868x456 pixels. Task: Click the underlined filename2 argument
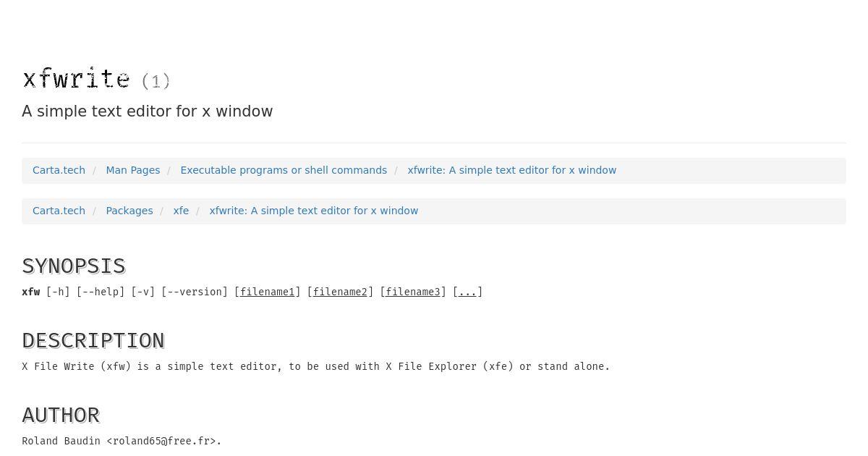coord(340,292)
